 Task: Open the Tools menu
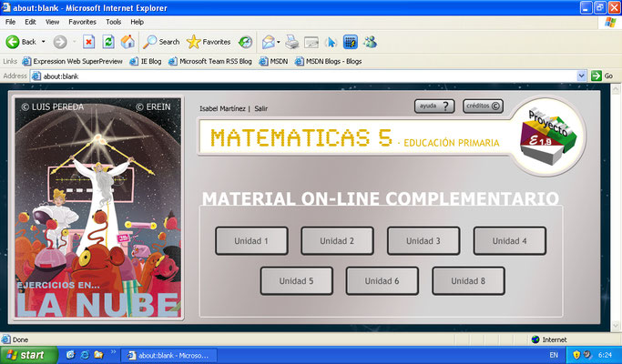(114, 22)
